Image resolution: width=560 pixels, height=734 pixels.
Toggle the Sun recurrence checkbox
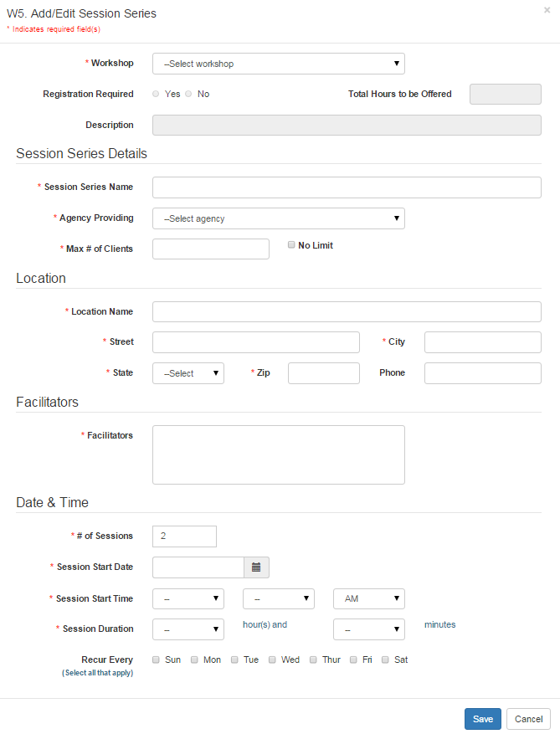(x=156, y=660)
